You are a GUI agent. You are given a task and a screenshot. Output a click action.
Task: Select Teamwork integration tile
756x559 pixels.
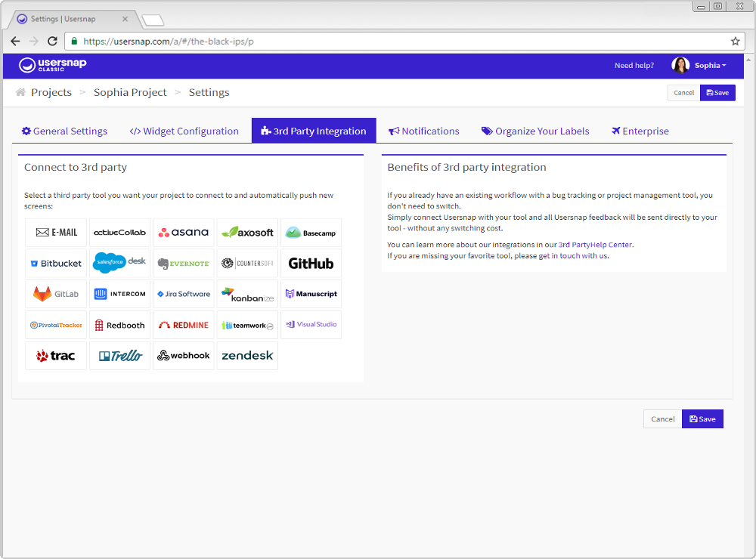click(x=247, y=325)
